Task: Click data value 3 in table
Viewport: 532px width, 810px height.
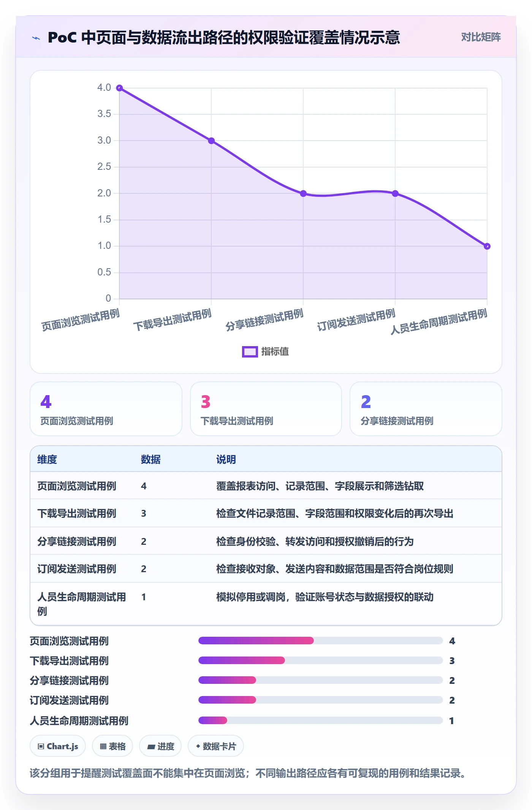Action: [x=144, y=514]
